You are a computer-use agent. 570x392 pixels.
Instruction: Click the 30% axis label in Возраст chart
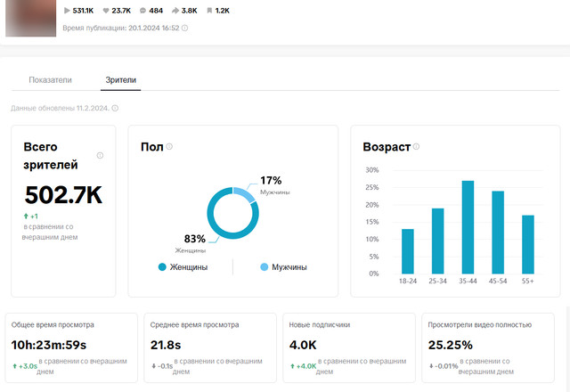tap(372, 170)
